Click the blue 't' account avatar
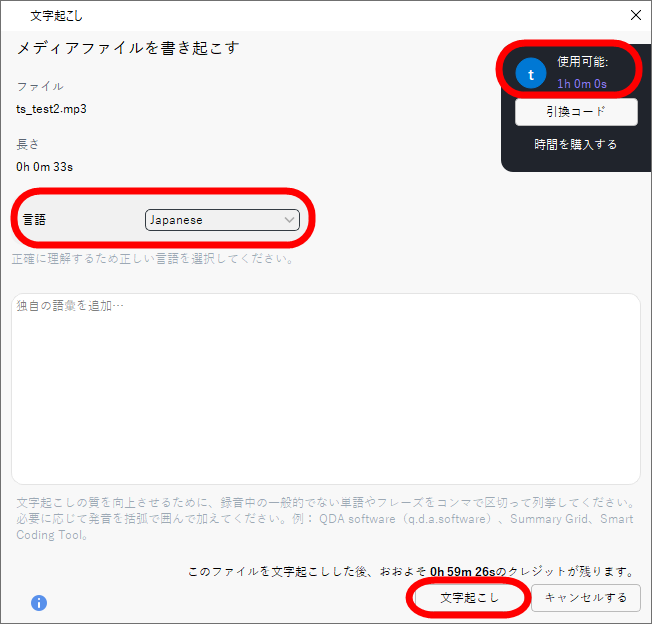Image resolution: width=652 pixels, height=624 pixels. [531, 73]
